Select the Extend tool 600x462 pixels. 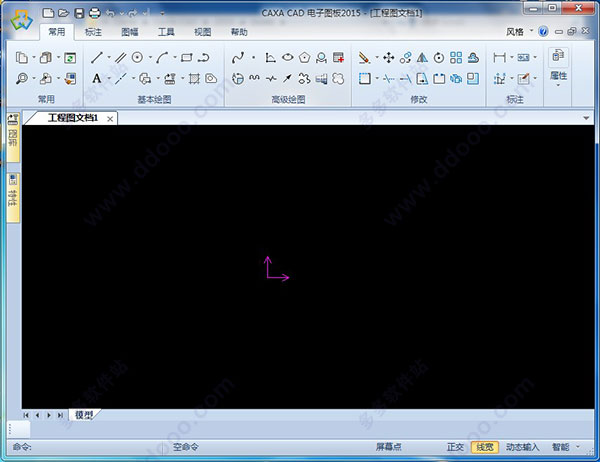coord(405,79)
